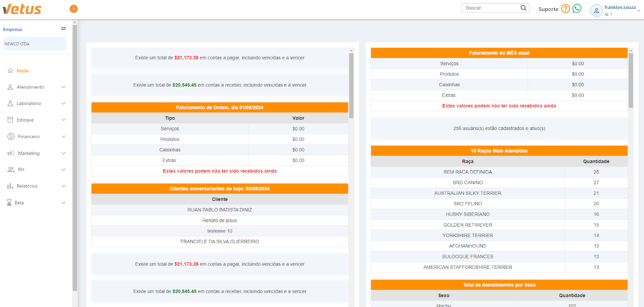644x307 pixels.
Task: Click the Vetus logo
Action: [22, 9]
